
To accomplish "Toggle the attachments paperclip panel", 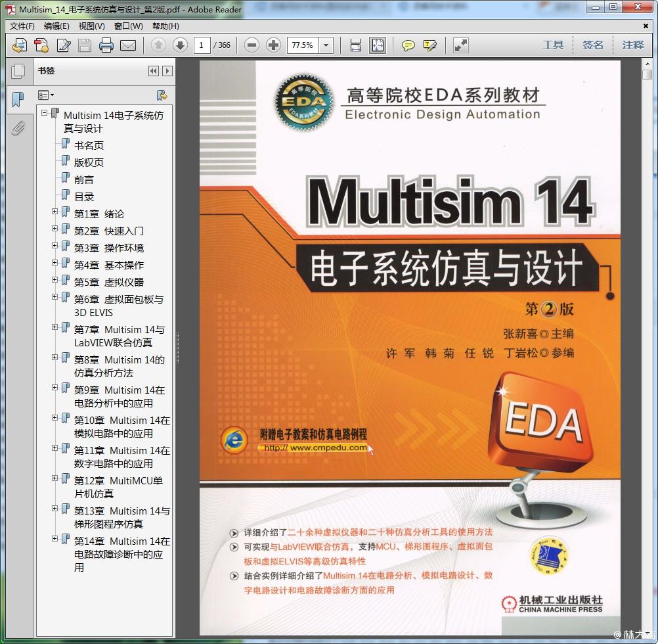I will click(x=18, y=128).
